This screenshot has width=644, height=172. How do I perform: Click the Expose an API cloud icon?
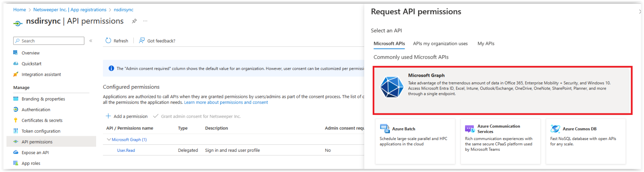(16, 152)
